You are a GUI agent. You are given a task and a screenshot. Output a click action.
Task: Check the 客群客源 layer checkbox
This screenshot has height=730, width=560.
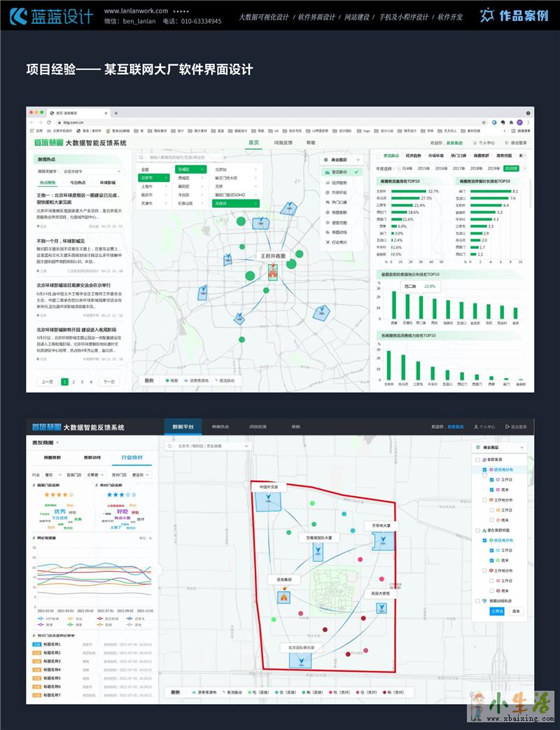tap(477, 460)
